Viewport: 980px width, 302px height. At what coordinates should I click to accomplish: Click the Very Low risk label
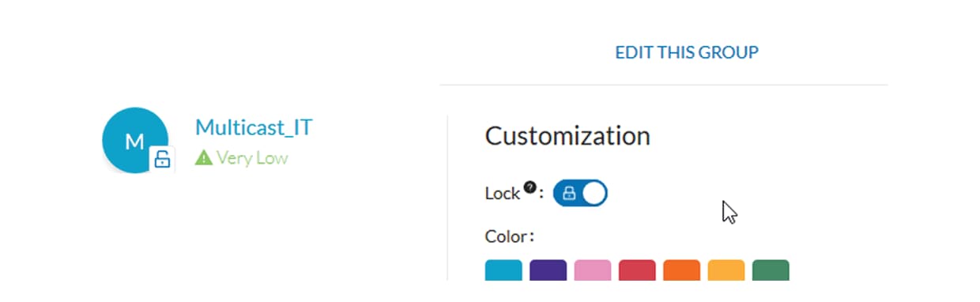pyautogui.click(x=252, y=158)
